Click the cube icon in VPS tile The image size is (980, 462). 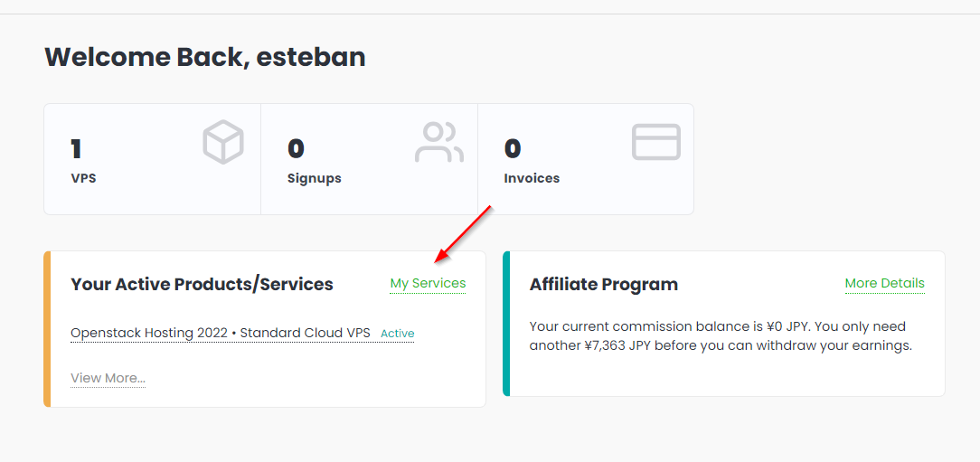223,143
